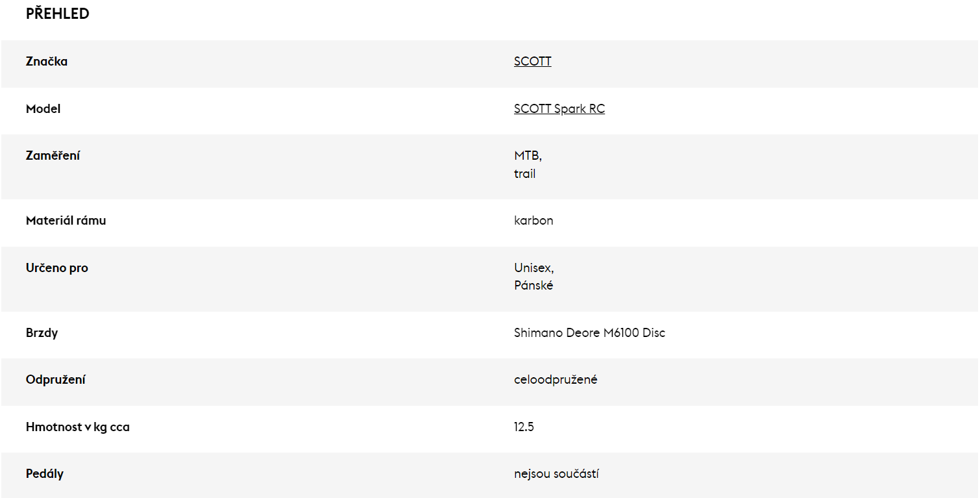Click the trail value text
The width and height of the screenshot is (980, 498).
(x=525, y=174)
